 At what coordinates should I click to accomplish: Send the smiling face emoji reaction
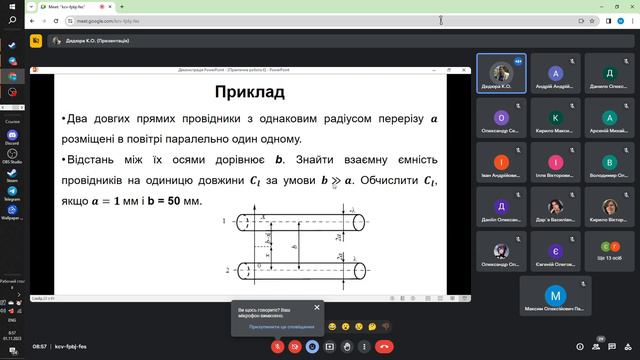(332, 327)
